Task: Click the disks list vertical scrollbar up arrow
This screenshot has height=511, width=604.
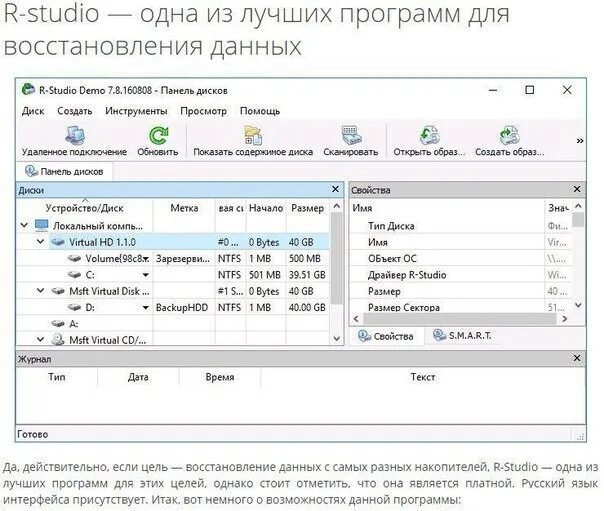Action: [336, 206]
